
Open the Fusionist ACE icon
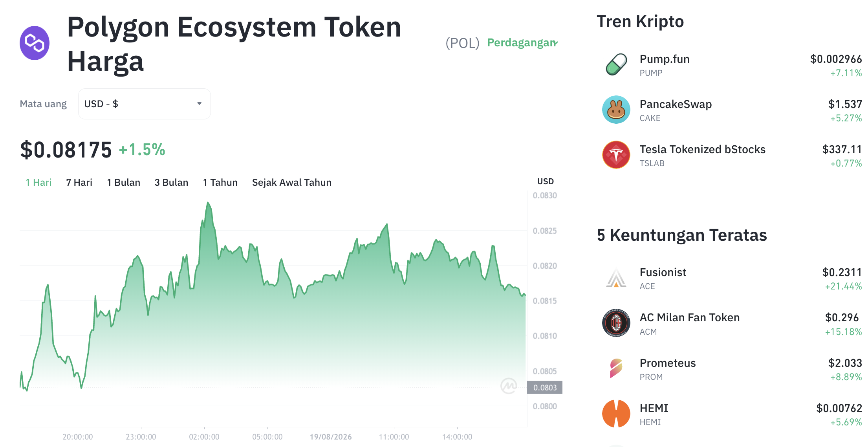(616, 278)
